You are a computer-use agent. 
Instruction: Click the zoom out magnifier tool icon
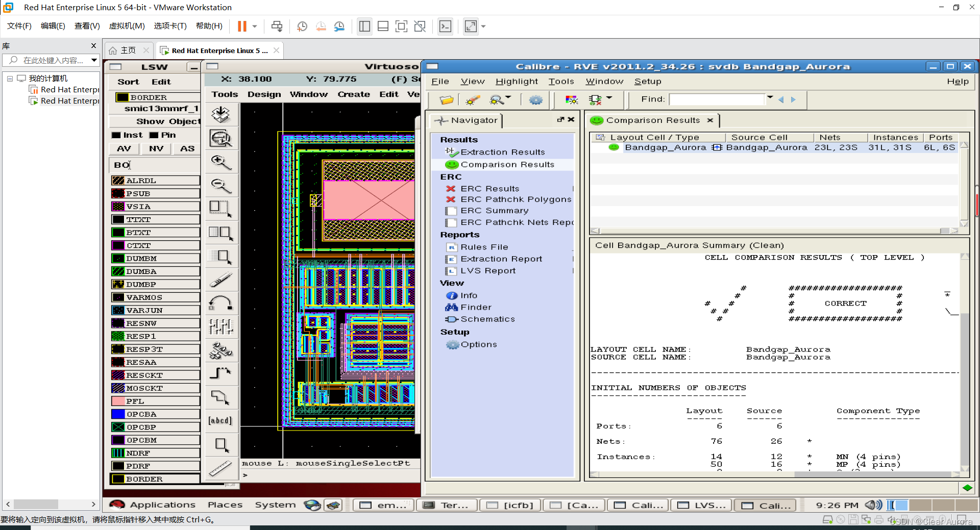click(x=221, y=185)
